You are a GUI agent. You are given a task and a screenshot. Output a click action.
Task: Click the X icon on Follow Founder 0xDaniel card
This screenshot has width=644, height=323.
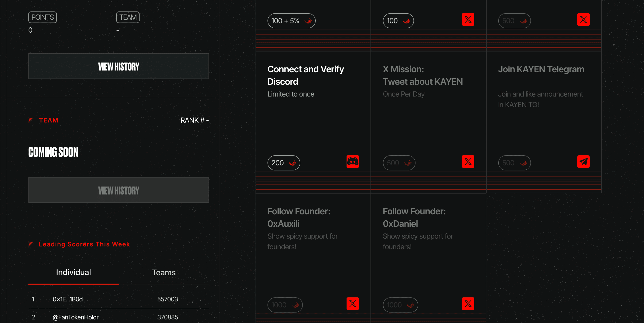click(468, 304)
